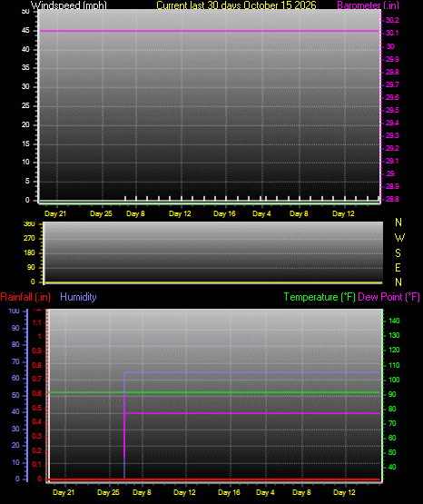Click the green temperature line in bottom chart
Screen dimensions: 423x504
pos(213,392)
